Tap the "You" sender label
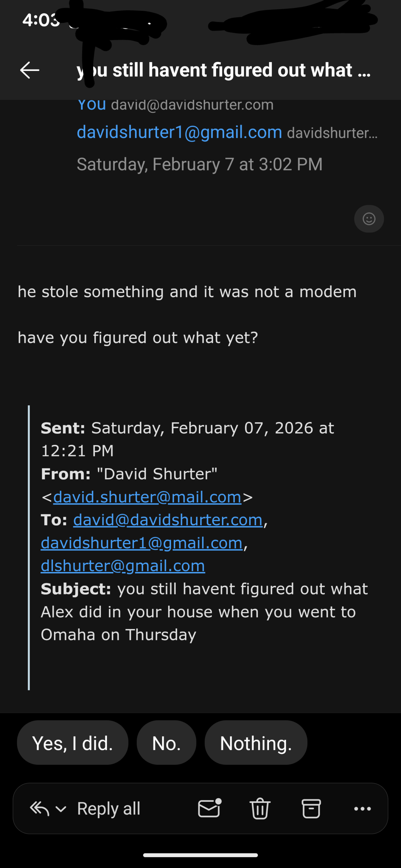The height and width of the screenshot is (868, 401). coord(92,105)
